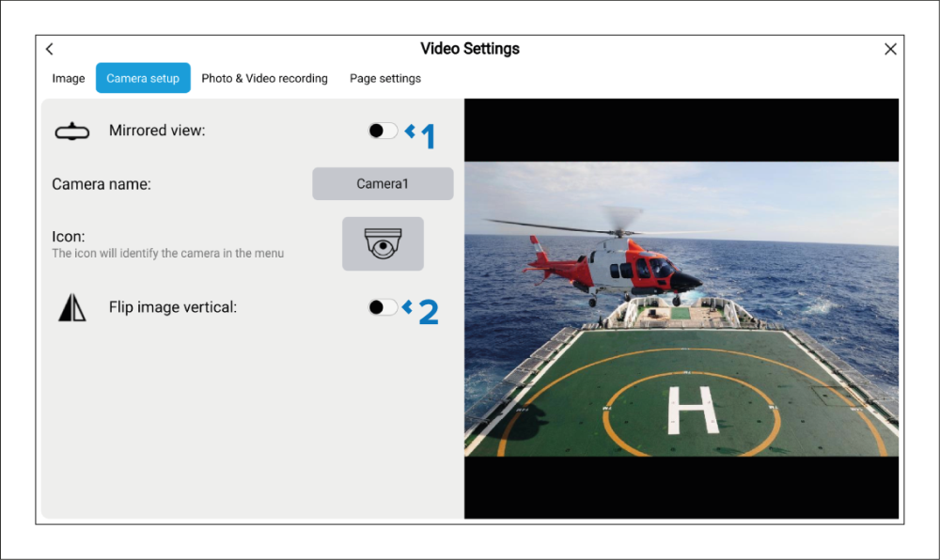
Task: Open the Page settings tab
Action: point(385,78)
